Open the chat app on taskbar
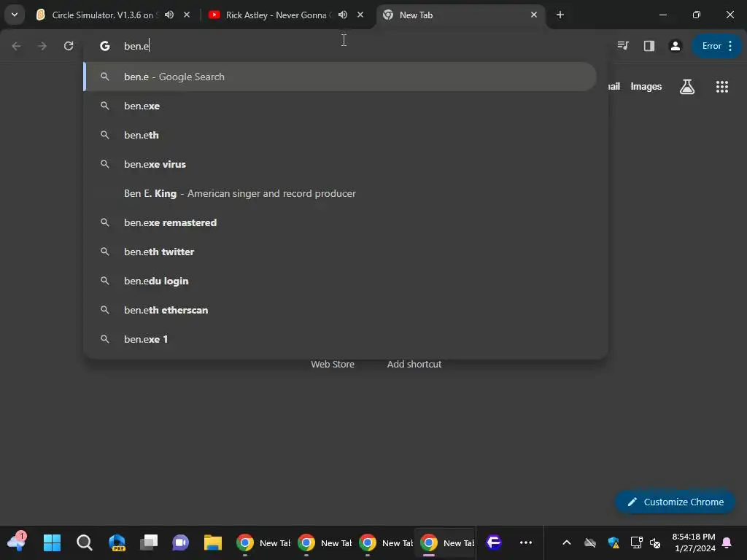The image size is (747, 560). [181, 542]
